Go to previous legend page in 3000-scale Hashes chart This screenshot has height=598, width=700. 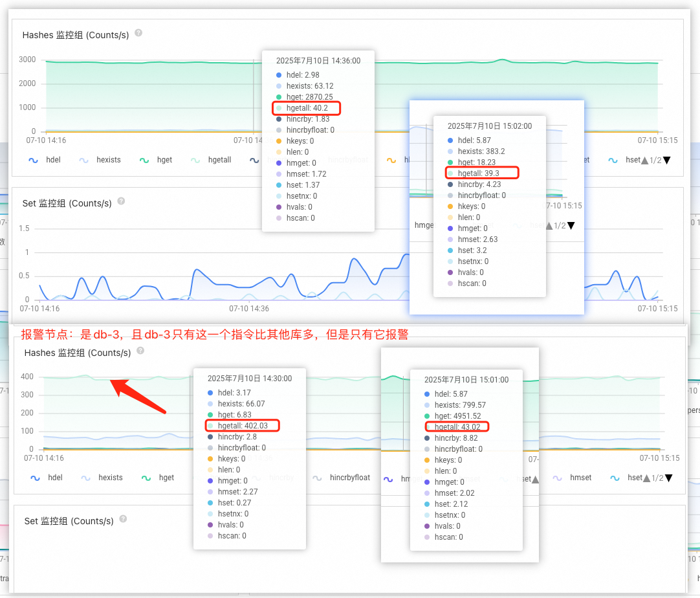pyautogui.click(x=644, y=161)
